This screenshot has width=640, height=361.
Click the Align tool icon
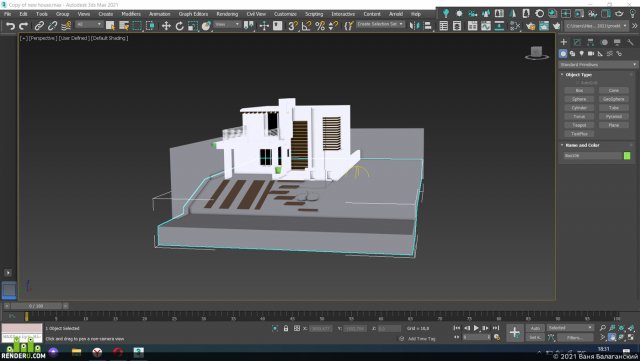point(427,26)
